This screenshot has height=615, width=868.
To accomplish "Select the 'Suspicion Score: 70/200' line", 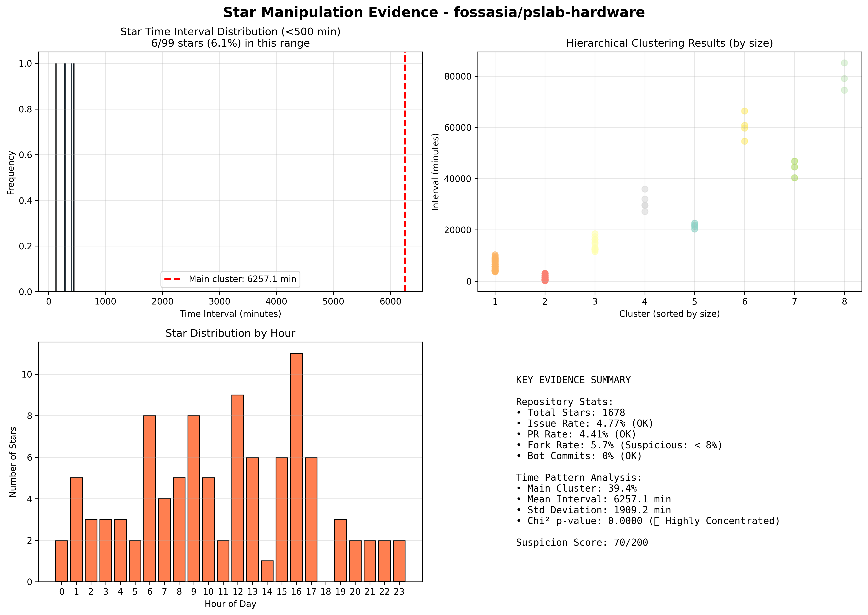I will pyautogui.click(x=582, y=543).
